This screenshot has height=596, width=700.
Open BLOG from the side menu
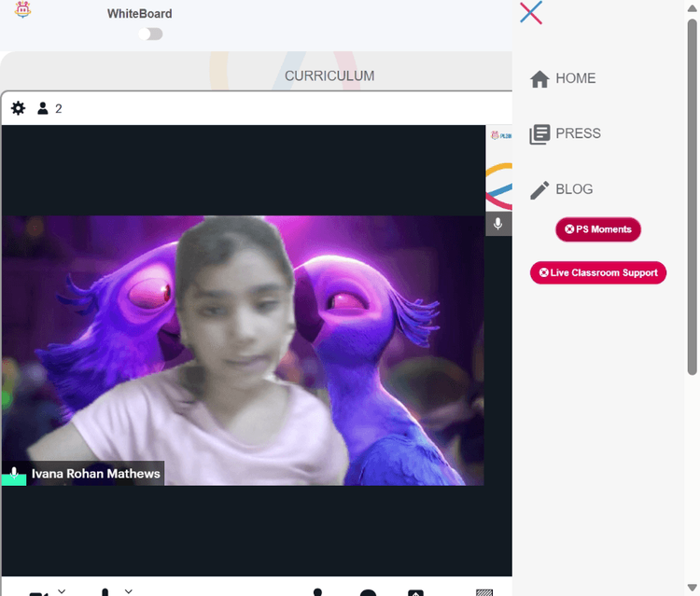point(561,189)
